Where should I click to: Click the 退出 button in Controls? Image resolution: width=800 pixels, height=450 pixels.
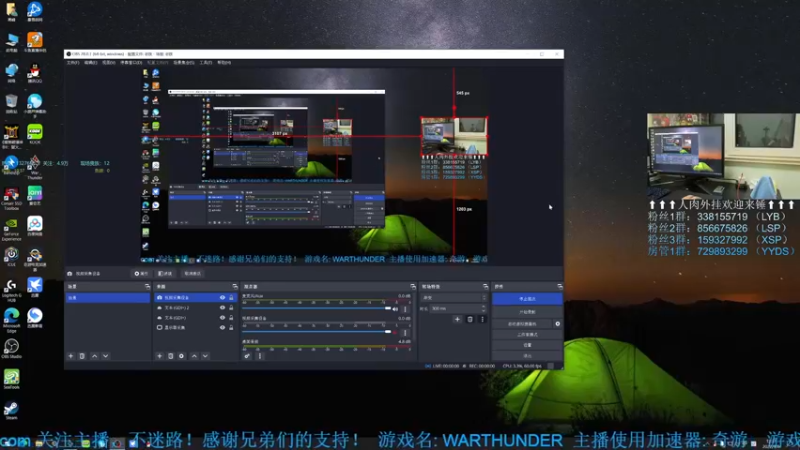point(527,356)
